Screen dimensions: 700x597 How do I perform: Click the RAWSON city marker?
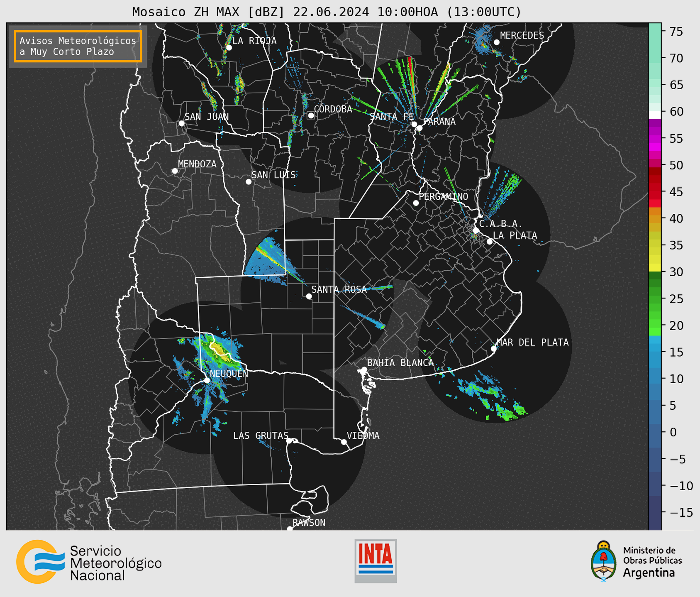coord(290,528)
